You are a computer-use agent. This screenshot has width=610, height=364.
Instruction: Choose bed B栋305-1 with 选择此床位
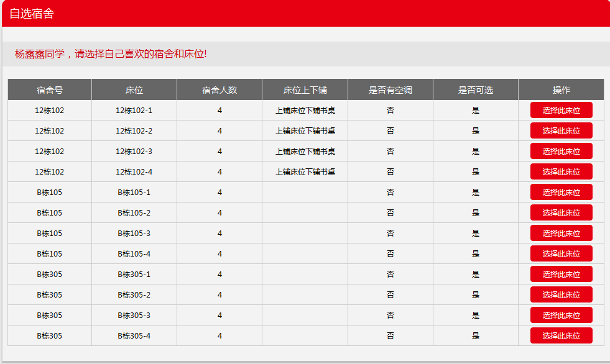(x=561, y=275)
